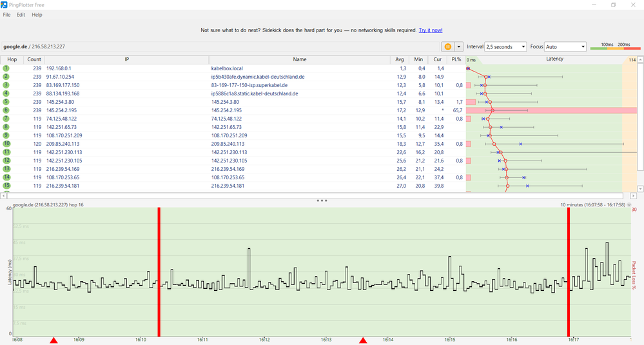Image resolution: width=644 pixels, height=345 pixels.
Task: Click name ip5886c1a8.static.kabel-deutschland.de
Action: click(x=255, y=94)
